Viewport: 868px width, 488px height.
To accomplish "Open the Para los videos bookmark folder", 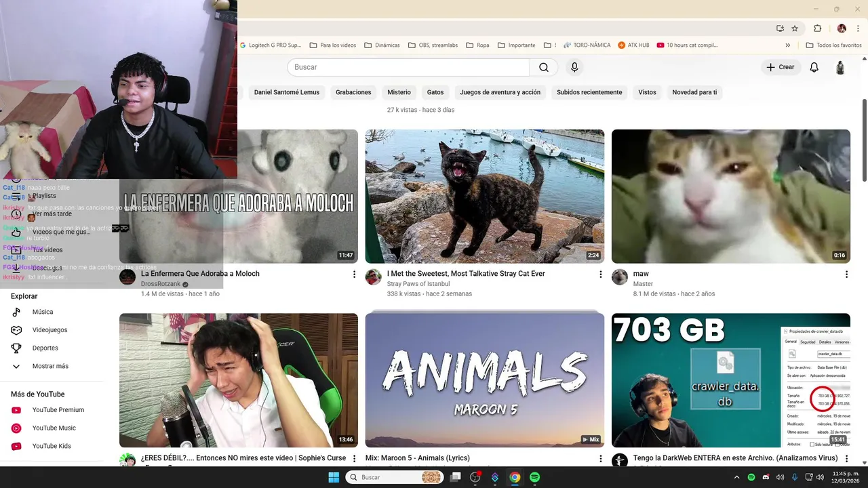I will [x=332, y=45].
